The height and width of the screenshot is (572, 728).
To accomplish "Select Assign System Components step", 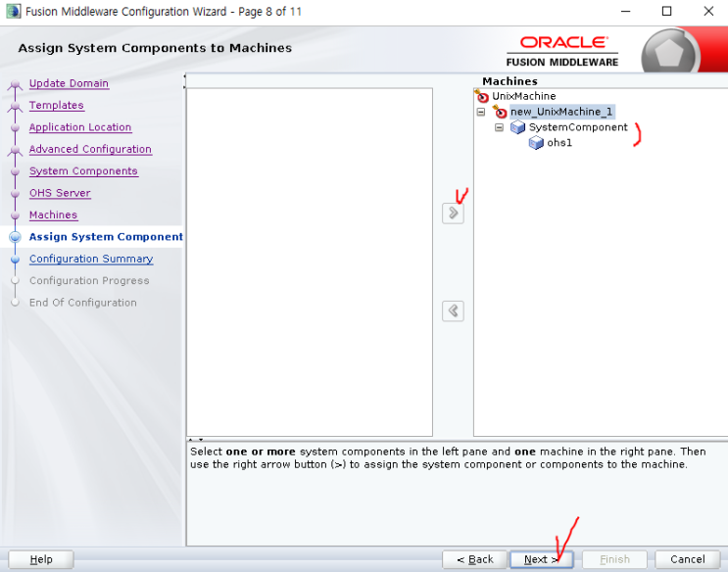I will [106, 237].
